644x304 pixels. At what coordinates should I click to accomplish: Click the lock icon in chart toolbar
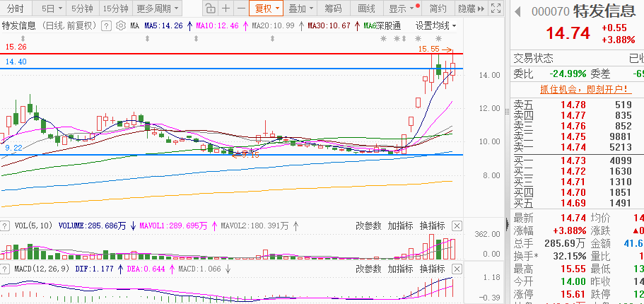pos(210,8)
